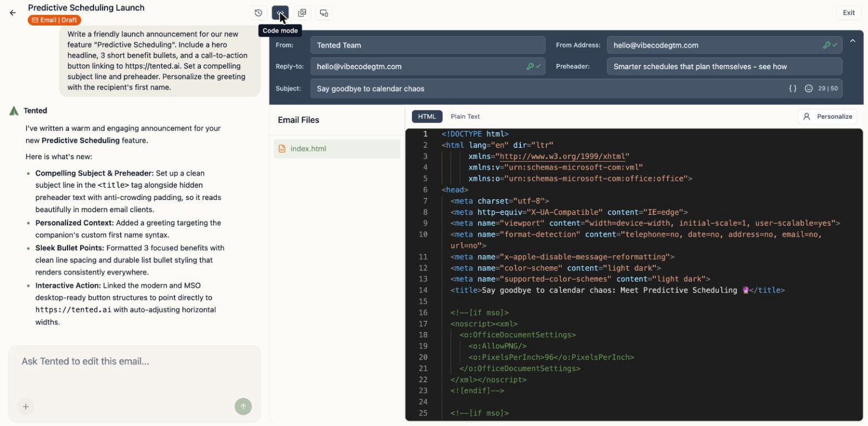Edit the From name field
Viewport: 868px width, 426px height.
coord(428,45)
